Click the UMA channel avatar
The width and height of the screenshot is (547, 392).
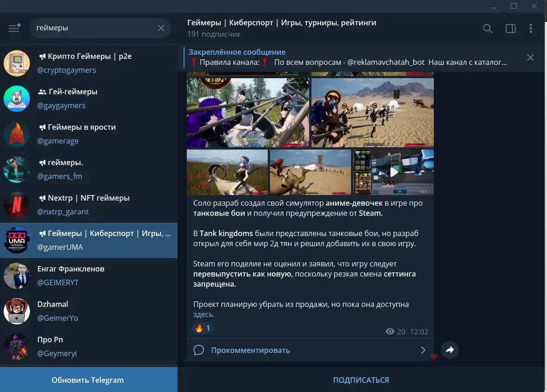(17, 240)
